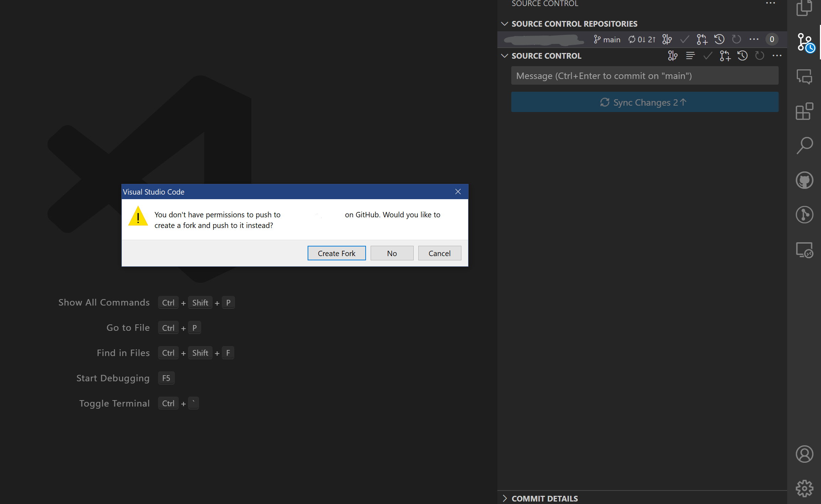The height and width of the screenshot is (504, 821).
Task: Click the sync status 0↓ 2↑ in repository row
Action: pyautogui.click(x=642, y=39)
